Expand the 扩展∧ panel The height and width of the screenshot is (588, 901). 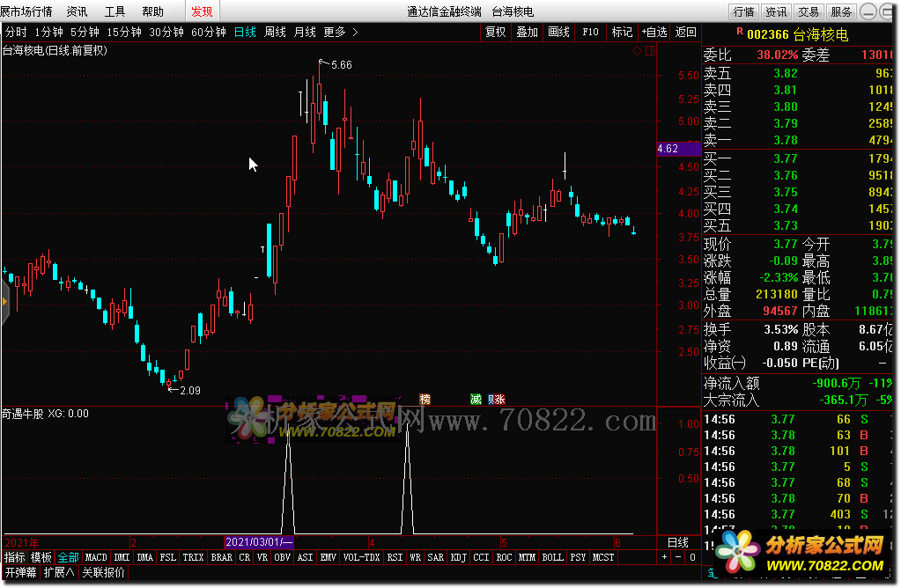click(x=59, y=572)
